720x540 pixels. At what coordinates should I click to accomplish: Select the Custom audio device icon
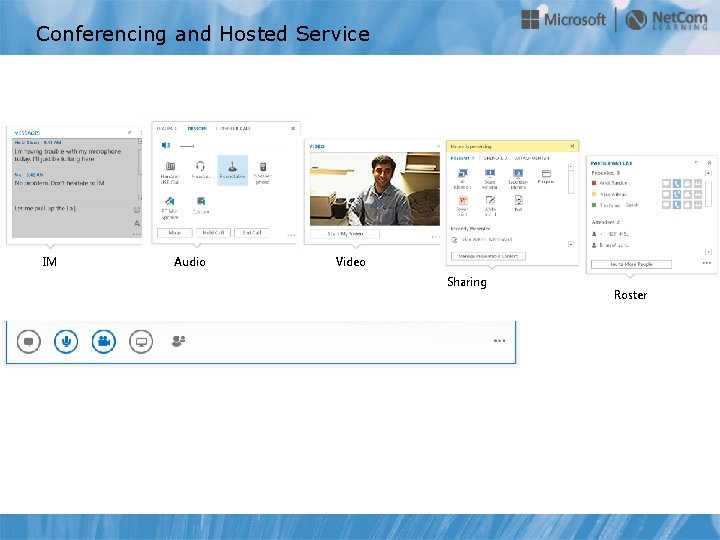pos(201,205)
